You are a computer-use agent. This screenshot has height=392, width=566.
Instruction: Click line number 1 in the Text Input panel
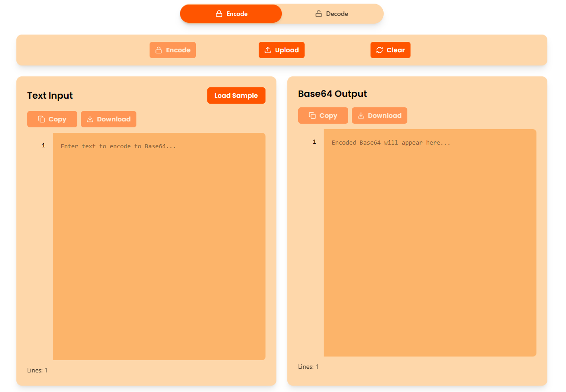[x=43, y=145]
